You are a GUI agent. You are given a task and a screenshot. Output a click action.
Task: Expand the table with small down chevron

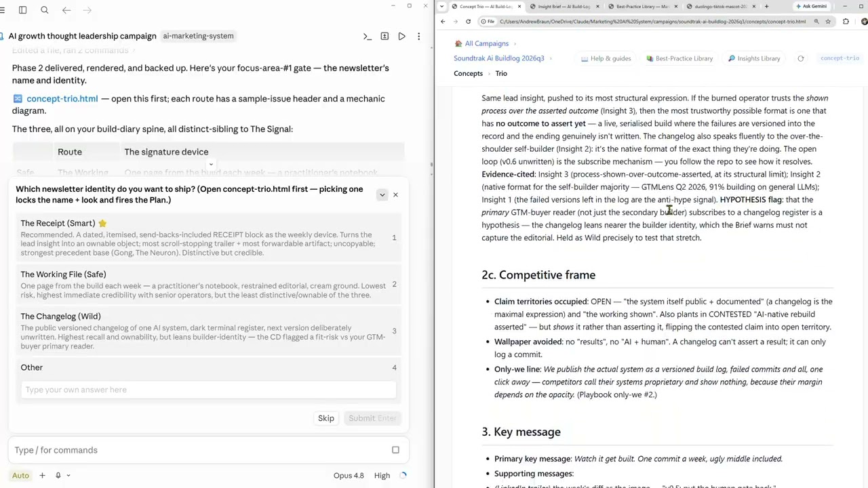pos(211,164)
